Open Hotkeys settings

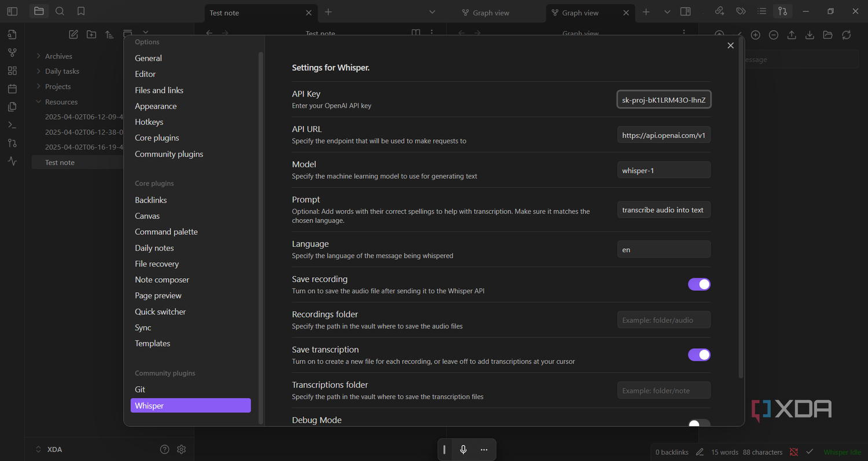tap(149, 122)
